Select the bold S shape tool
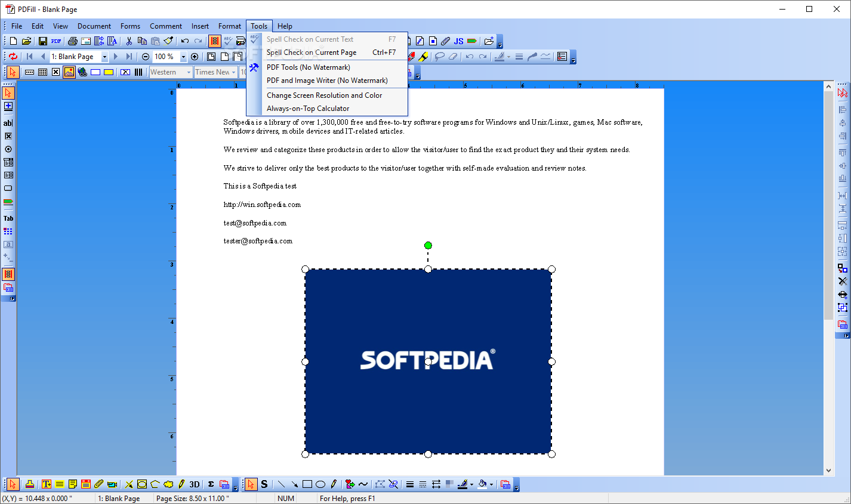Viewport: 851px width, 504px height. tap(264, 484)
